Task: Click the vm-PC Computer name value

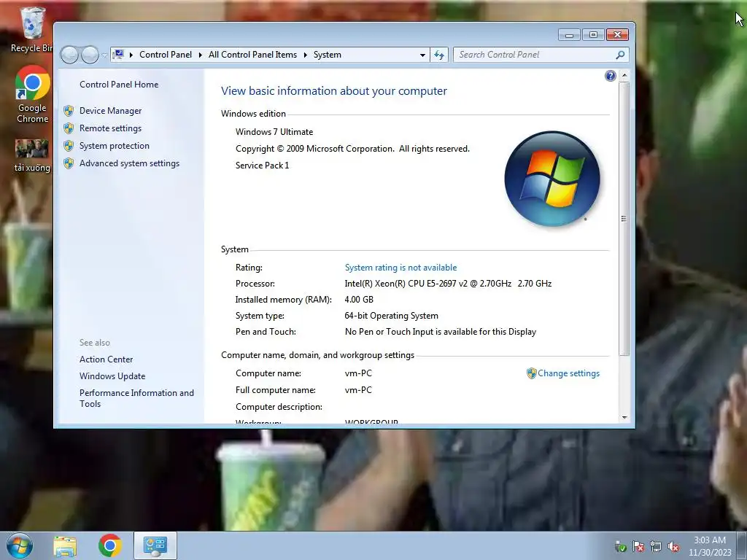Action: [x=358, y=373]
